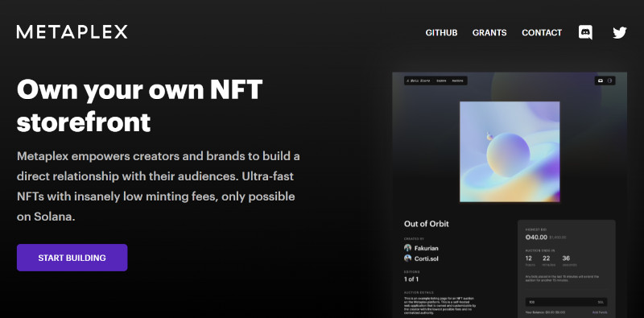The image size is (644, 318).
Task: Click the 12 hours countdown value
Action: click(x=529, y=258)
